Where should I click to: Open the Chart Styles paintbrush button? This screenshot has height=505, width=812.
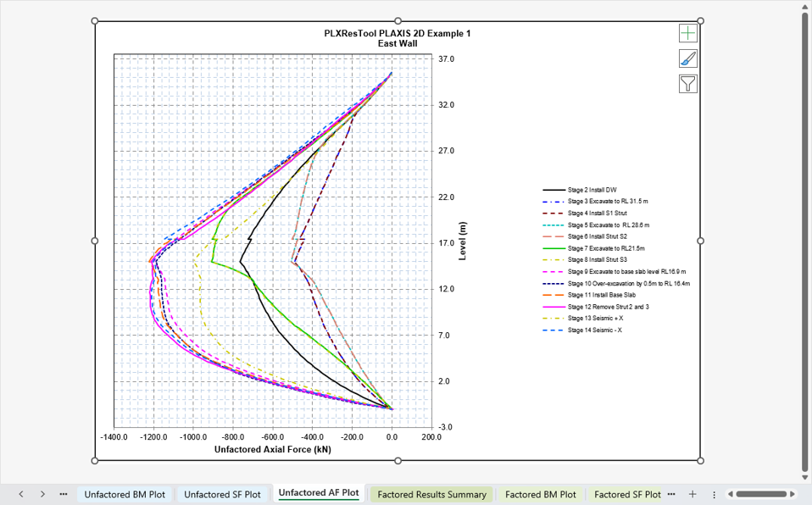pos(687,58)
